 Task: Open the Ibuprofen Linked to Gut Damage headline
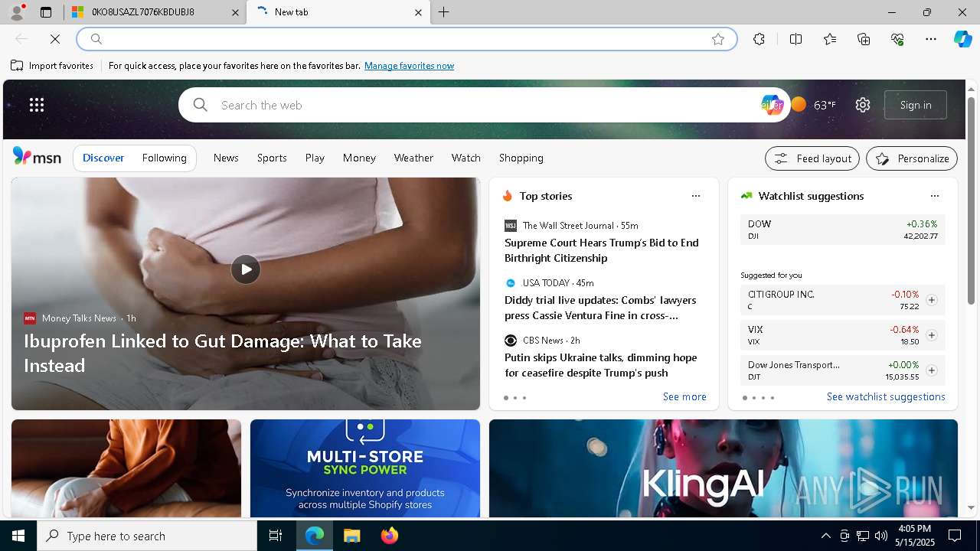tap(223, 353)
